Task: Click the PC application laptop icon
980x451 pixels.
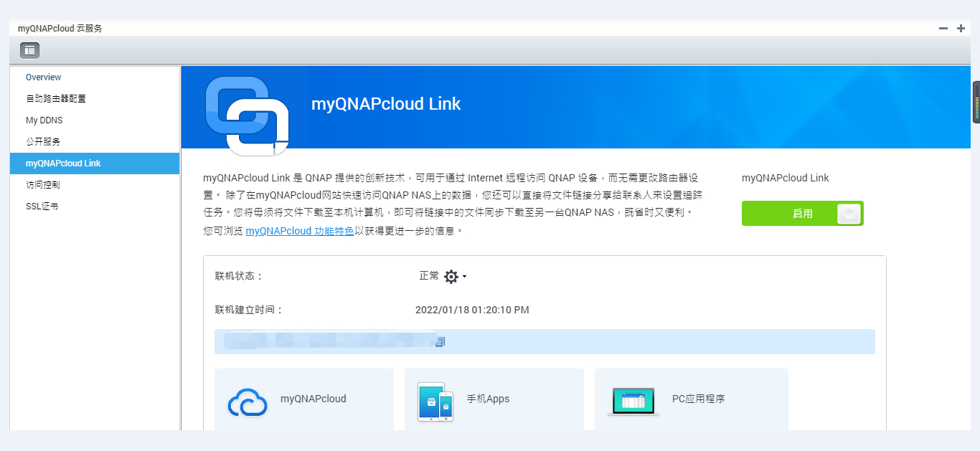Action: pos(633,402)
